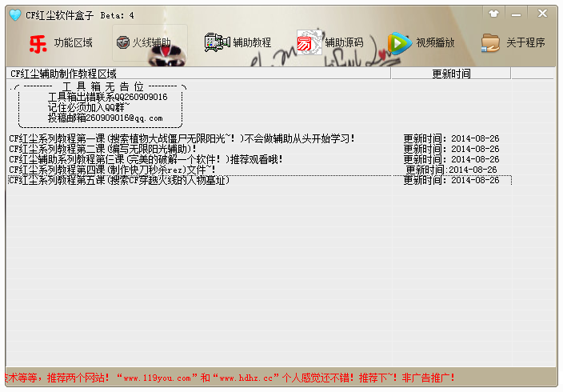Click the update date of 第一课 row
Image resolution: width=563 pixels, height=392 pixels.
[451, 138]
